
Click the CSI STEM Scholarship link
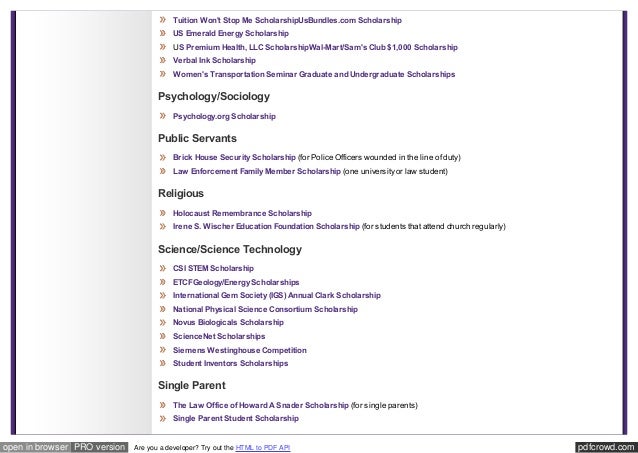click(213, 268)
